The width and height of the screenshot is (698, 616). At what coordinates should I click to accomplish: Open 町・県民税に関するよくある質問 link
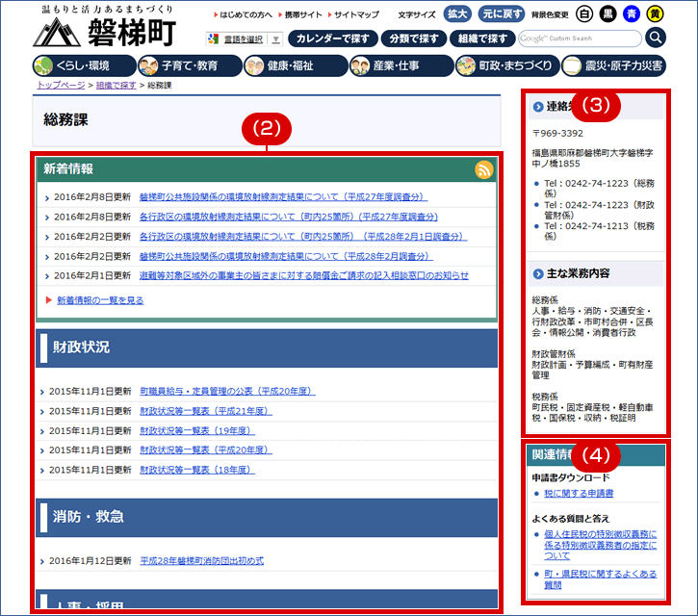pos(600,579)
